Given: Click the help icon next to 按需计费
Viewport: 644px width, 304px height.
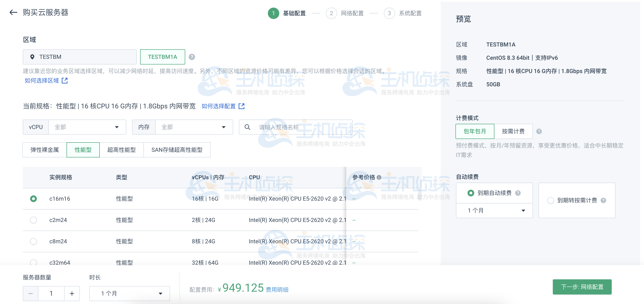Looking at the screenshot, I should coord(540,131).
